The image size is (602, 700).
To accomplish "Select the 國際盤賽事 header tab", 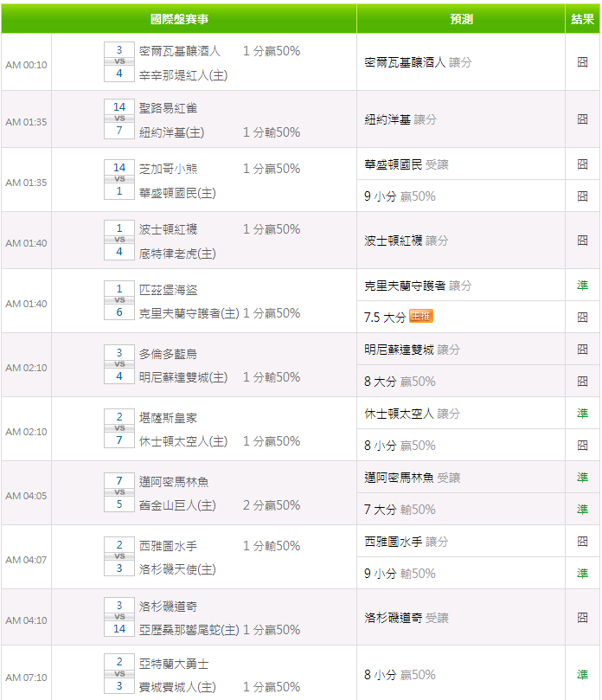I will point(179,19).
